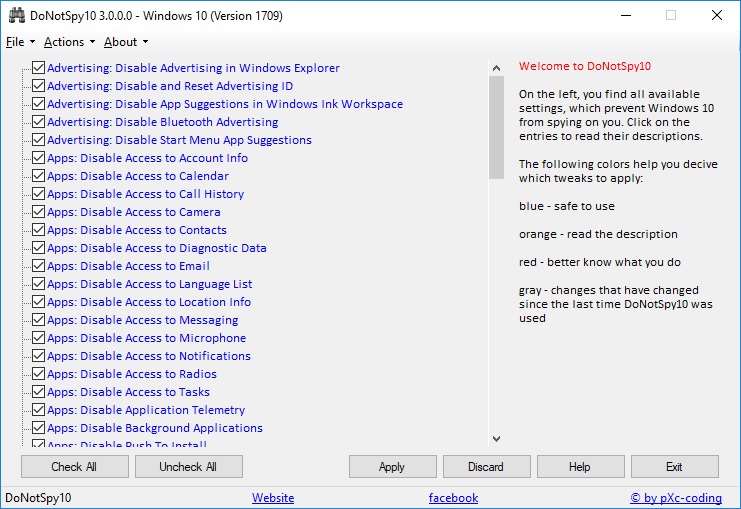Image resolution: width=741 pixels, height=509 pixels.
Task: Toggle Disable Start Menu App Suggestions checkbox
Action: tap(39, 139)
